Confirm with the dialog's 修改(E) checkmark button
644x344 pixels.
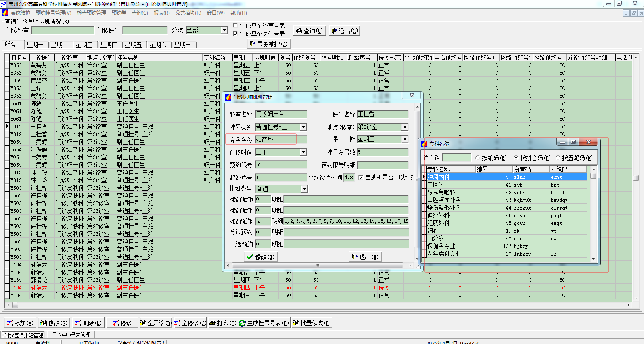[261, 257]
